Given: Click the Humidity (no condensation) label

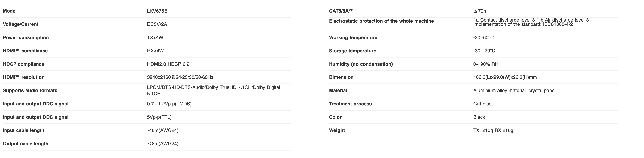Looking at the screenshot, I should click(361, 64).
